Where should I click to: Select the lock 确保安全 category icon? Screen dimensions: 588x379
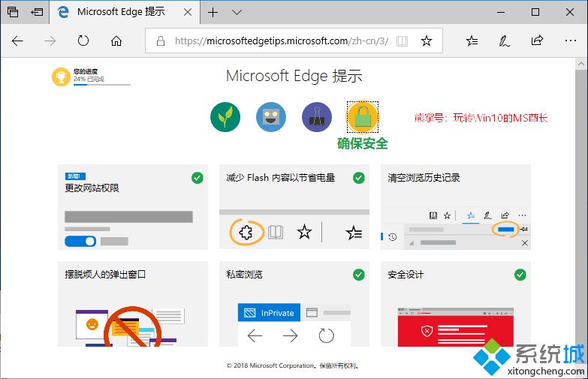pyautogui.click(x=363, y=117)
